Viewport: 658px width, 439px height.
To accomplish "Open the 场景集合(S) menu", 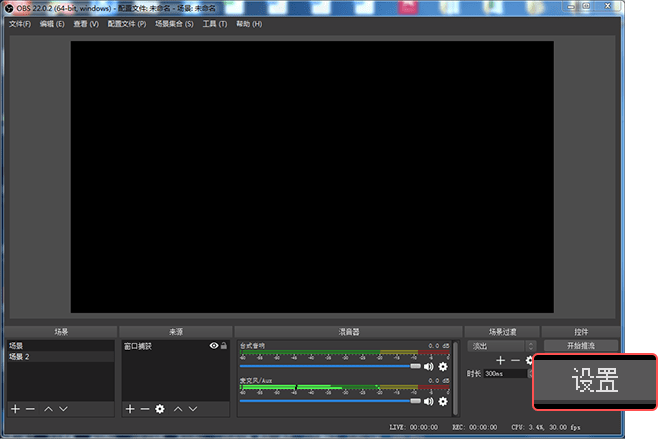I will [x=174, y=24].
